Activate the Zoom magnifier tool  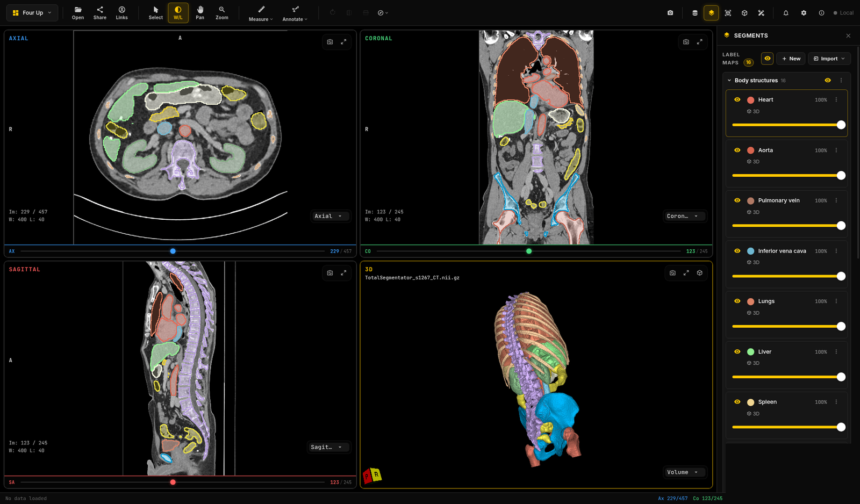(x=222, y=13)
